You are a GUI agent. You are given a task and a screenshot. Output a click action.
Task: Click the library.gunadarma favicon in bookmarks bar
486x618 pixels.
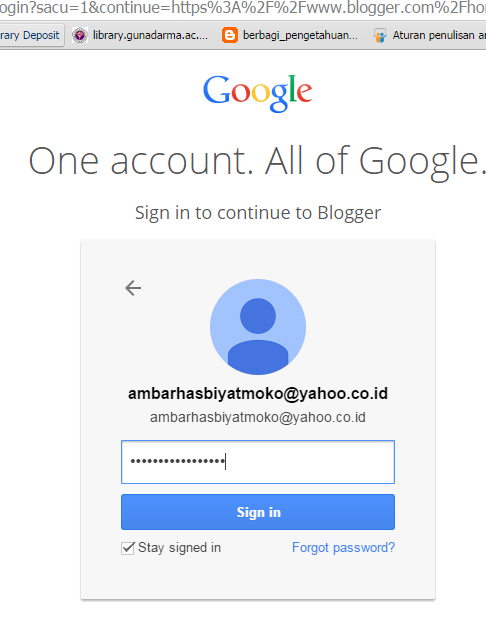point(80,35)
